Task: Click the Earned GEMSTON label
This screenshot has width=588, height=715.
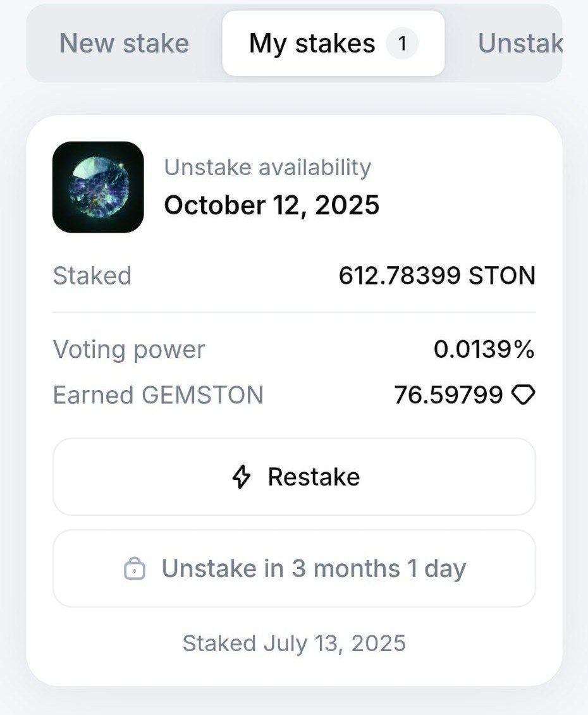Action: coord(158,395)
